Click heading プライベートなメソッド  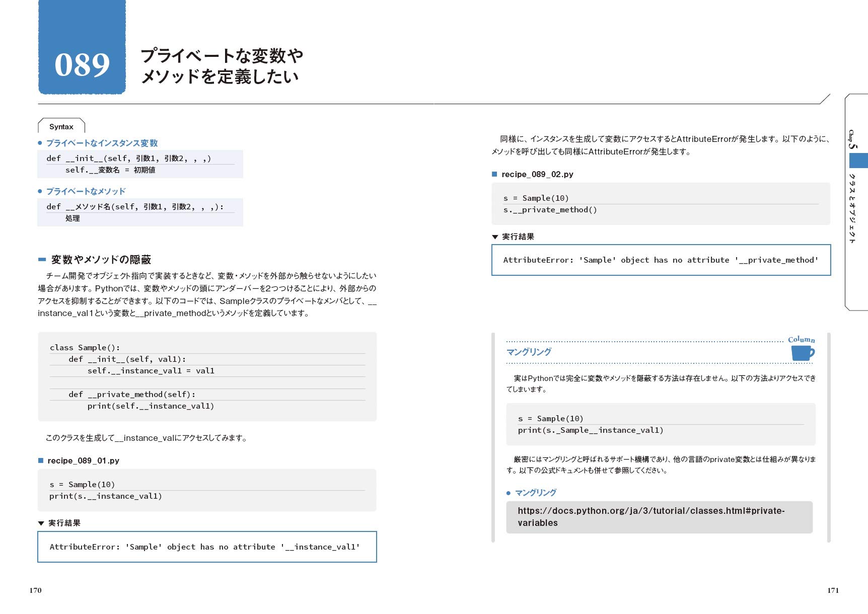coord(86,191)
